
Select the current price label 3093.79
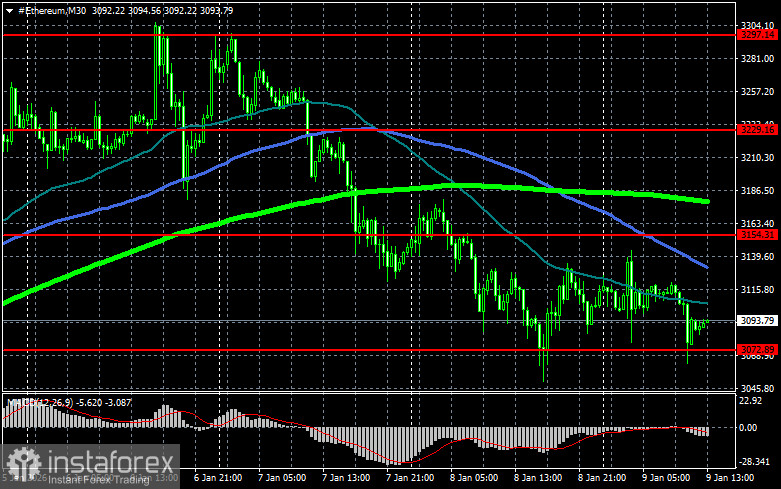click(x=757, y=321)
